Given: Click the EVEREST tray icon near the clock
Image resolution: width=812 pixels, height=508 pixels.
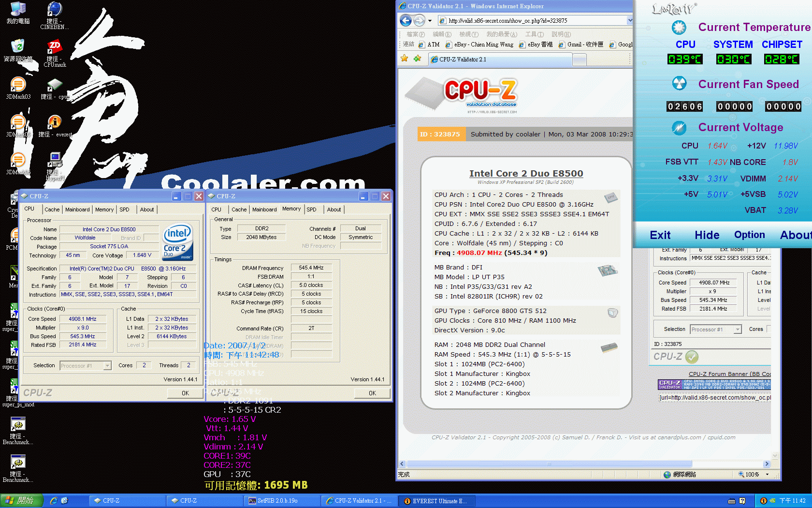Looking at the screenshot, I should click(x=763, y=501).
